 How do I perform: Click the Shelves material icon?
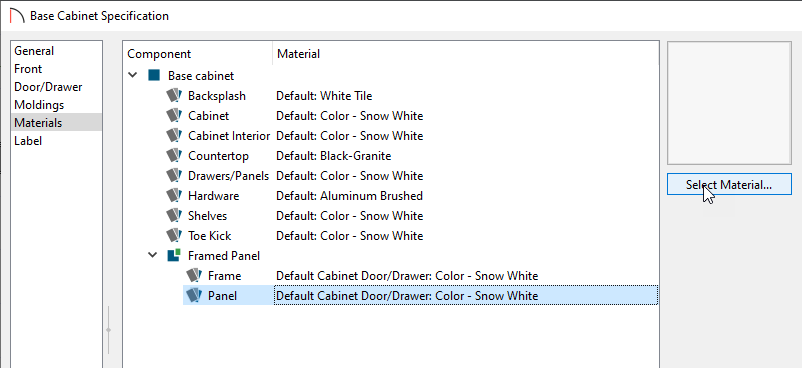pos(174,215)
